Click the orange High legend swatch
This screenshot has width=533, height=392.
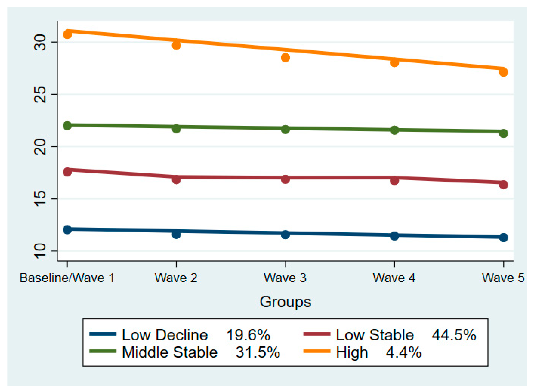[x=317, y=351]
